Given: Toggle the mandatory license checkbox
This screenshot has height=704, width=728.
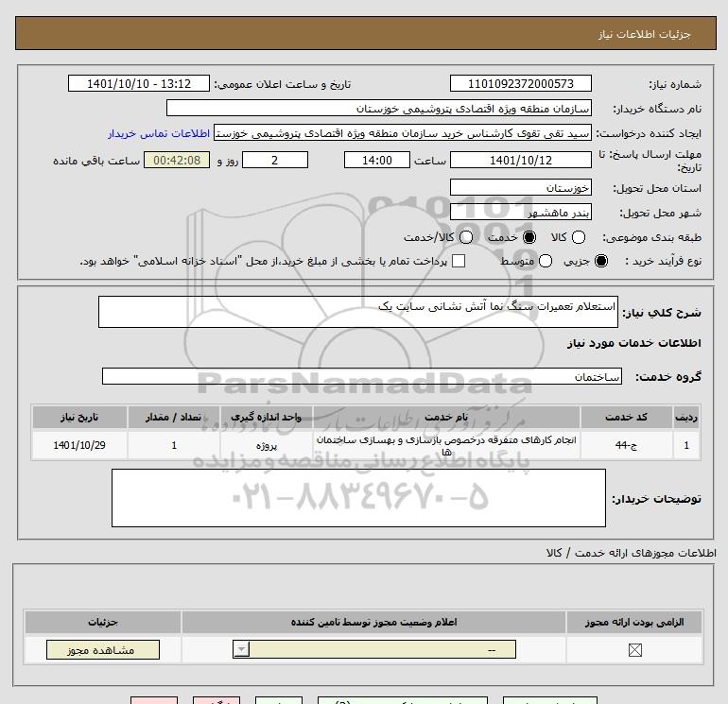Looking at the screenshot, I should point(634,650).
